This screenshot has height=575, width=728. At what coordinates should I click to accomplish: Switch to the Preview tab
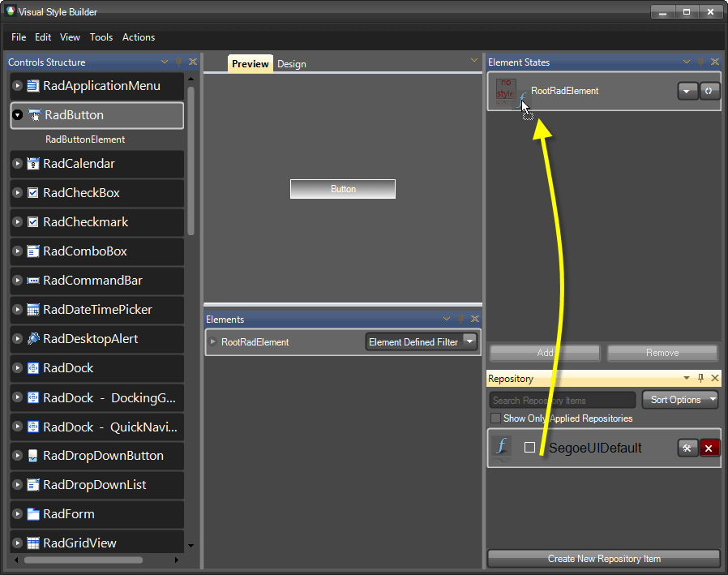251,63
